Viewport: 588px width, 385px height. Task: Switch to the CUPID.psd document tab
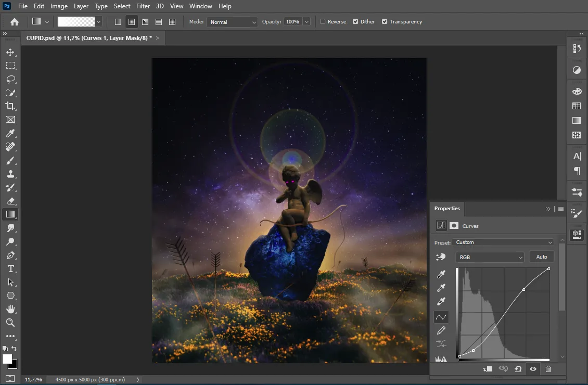(90, 38)
